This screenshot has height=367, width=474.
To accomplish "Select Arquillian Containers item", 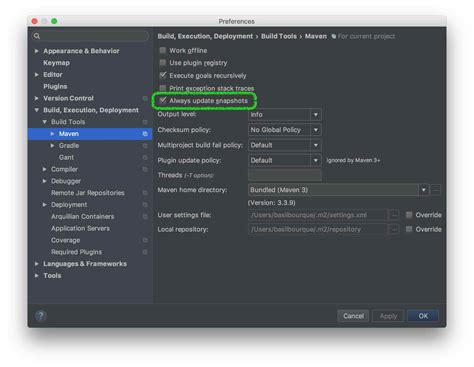I will point(82,217).
